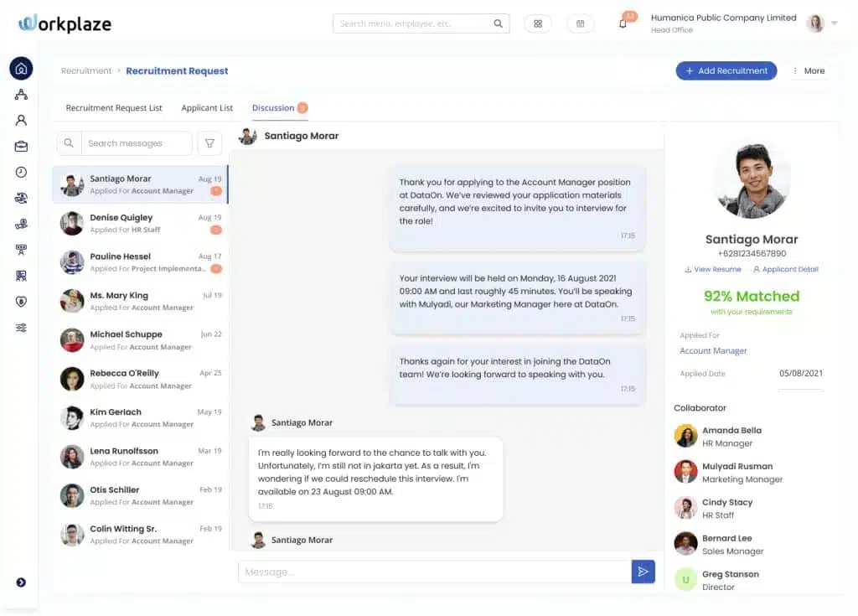
Task: Open the employee person icon in sidebar
Action: [x=21, y=121]
